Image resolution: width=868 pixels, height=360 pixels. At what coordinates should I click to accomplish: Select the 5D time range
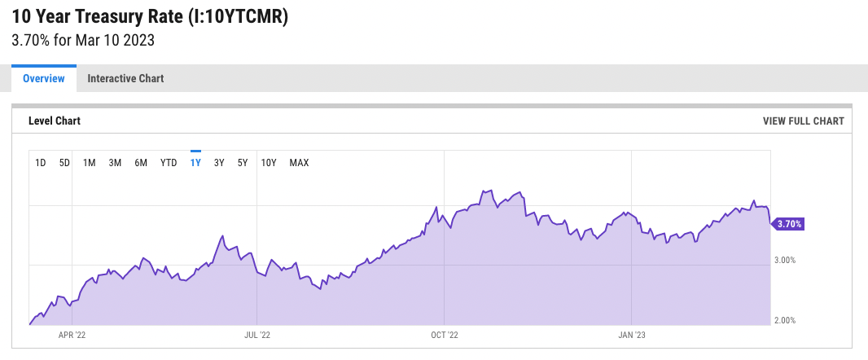pos(64,163)
